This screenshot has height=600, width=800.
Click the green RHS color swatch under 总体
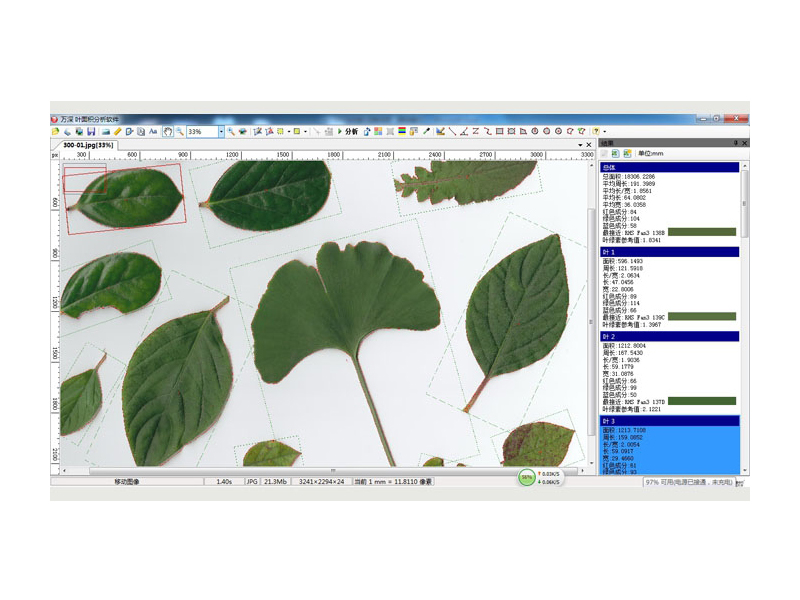701,232
